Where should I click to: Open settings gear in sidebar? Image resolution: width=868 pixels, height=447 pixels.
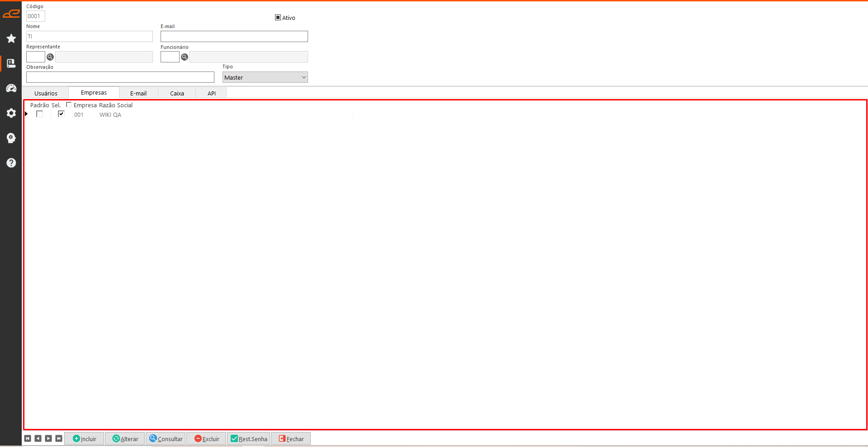11,113
